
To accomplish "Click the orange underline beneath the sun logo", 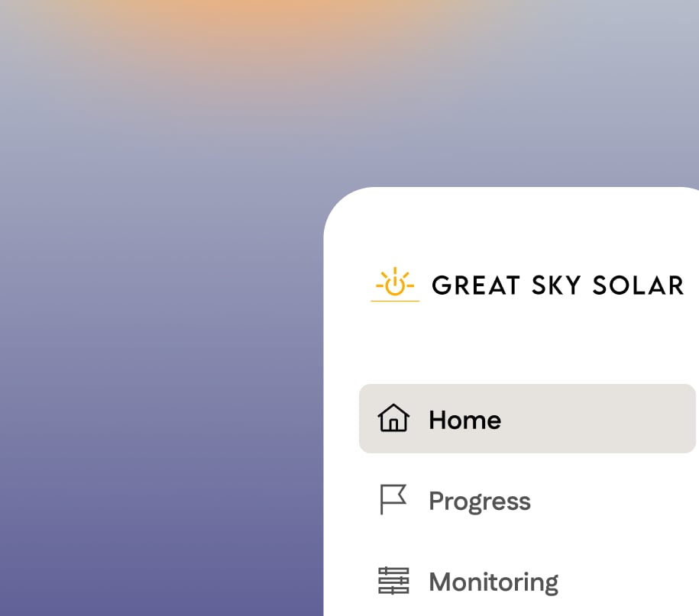I will [x=395, y=302].
